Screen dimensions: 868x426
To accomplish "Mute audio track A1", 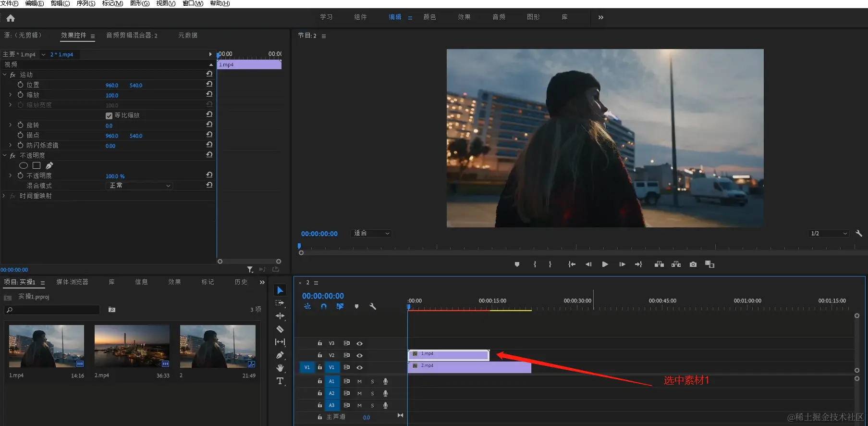I will [359, 381].
